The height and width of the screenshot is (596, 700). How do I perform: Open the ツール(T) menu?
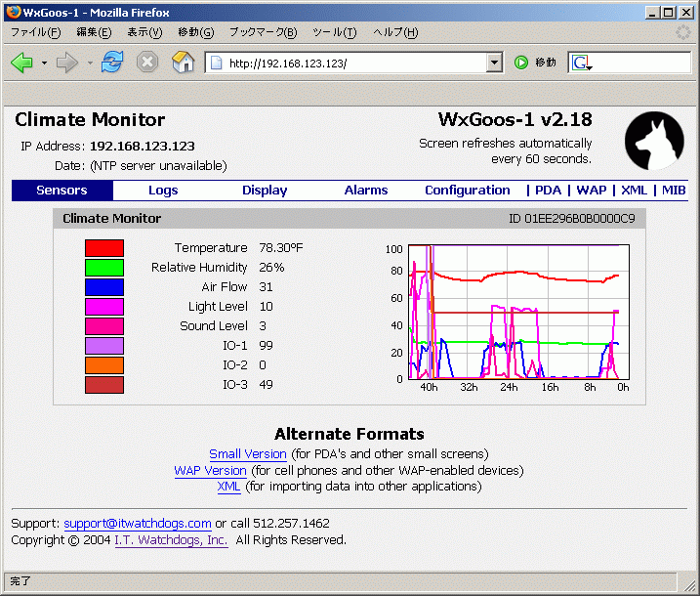pos(334,32)
